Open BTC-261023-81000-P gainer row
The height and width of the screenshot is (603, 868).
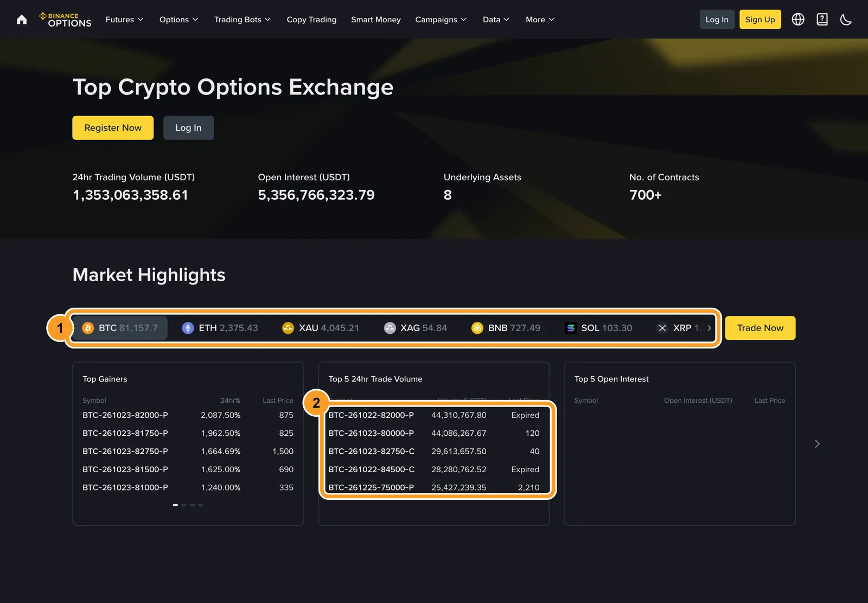click(188, 487)
